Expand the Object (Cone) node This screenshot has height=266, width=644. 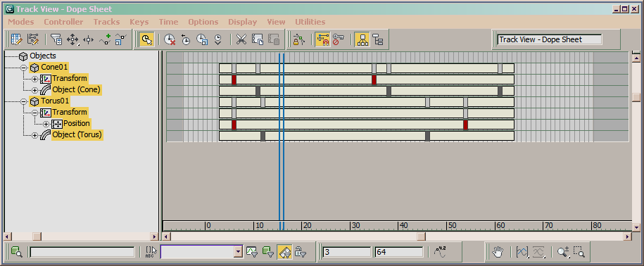click(34, 90)
